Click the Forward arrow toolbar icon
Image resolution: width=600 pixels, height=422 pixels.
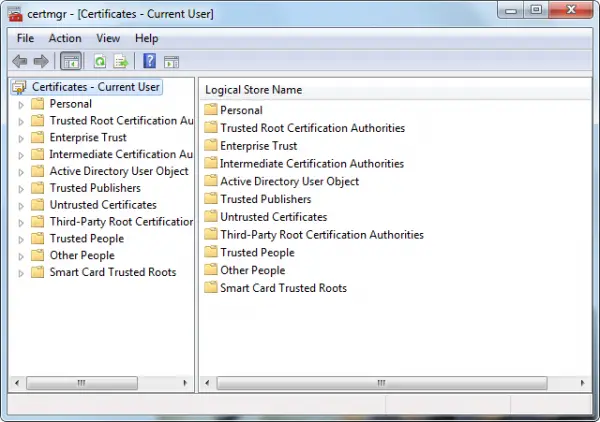pyautogui.click(x=41, y=61)
